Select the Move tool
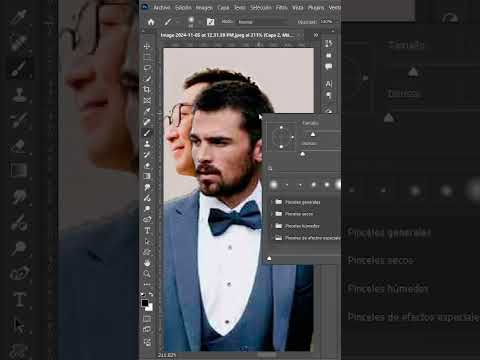Screen dimensions: 480x360 [147, 46]
